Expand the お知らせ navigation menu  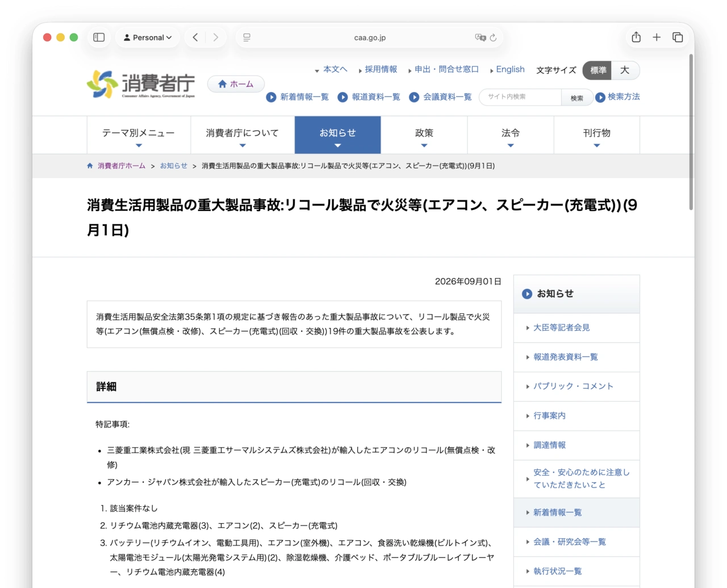[338, 135]
